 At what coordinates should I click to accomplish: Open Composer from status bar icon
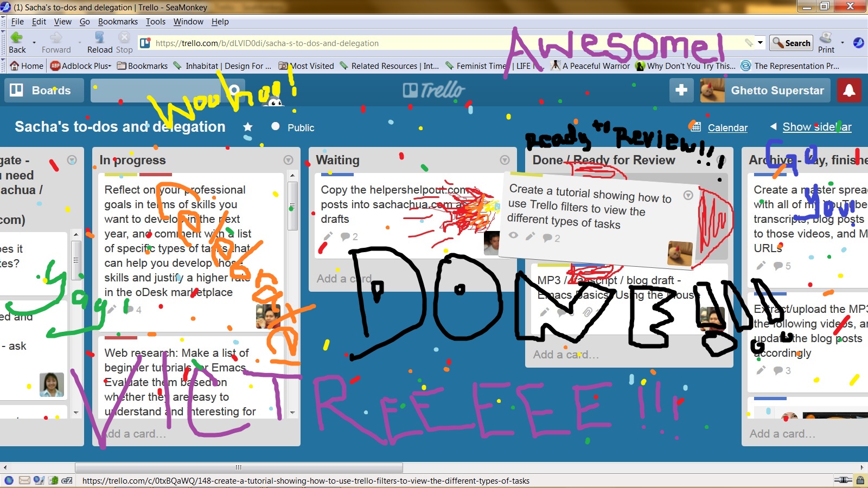(x=39, y=480)
